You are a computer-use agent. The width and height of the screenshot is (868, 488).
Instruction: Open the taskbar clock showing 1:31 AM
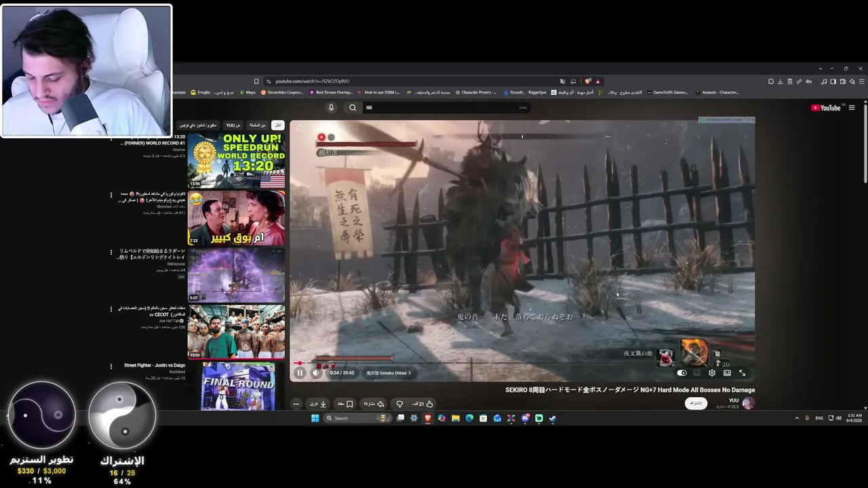pos(854,418)
